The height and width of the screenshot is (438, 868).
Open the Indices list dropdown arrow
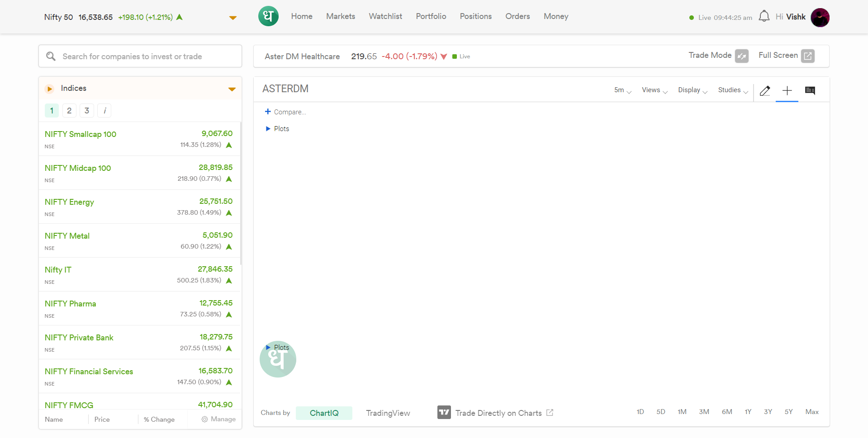coord(232,89)
